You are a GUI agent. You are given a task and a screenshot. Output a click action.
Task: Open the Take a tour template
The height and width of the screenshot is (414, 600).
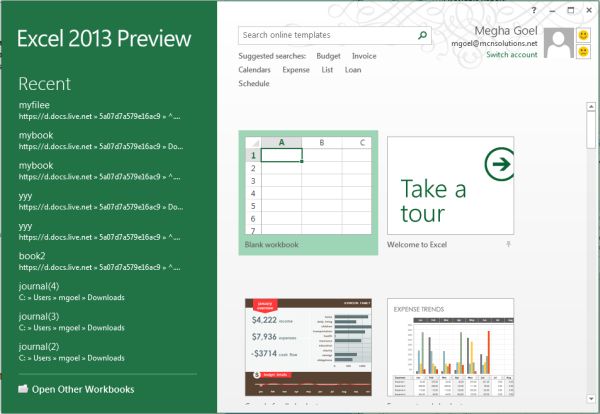pos(450,186)
